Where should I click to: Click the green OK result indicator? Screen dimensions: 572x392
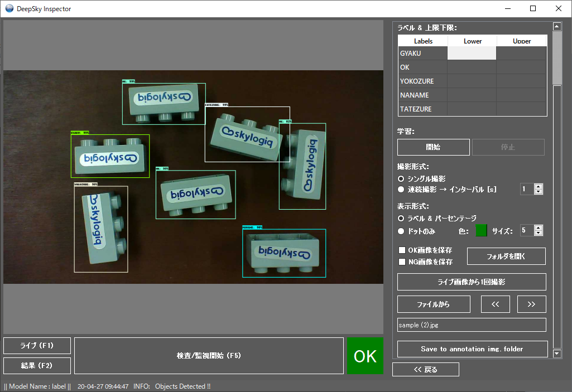[365, 356]
